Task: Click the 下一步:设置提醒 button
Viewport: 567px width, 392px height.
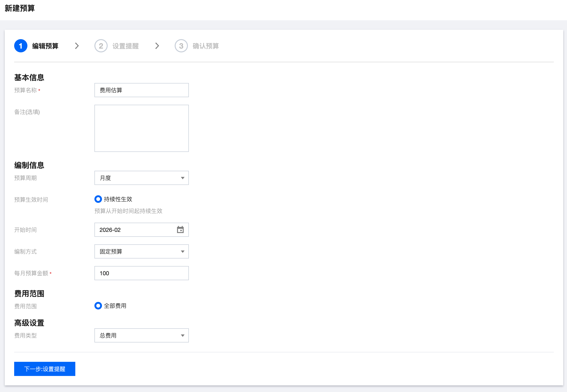Action: coord(45,369)
